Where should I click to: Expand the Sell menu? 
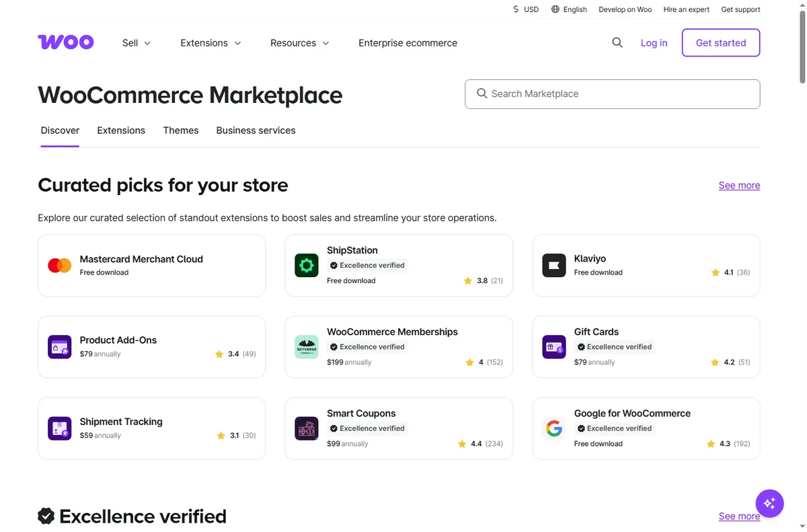tap(137, 42)
